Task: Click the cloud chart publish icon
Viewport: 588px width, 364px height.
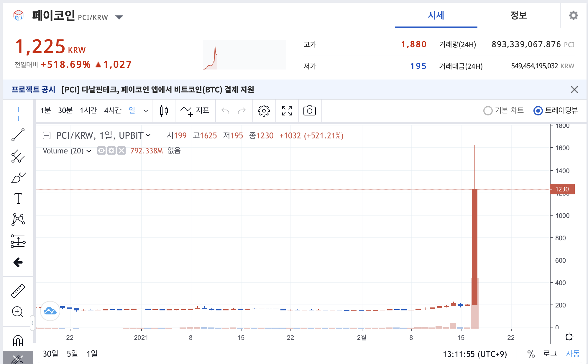Action: point(50,311)
